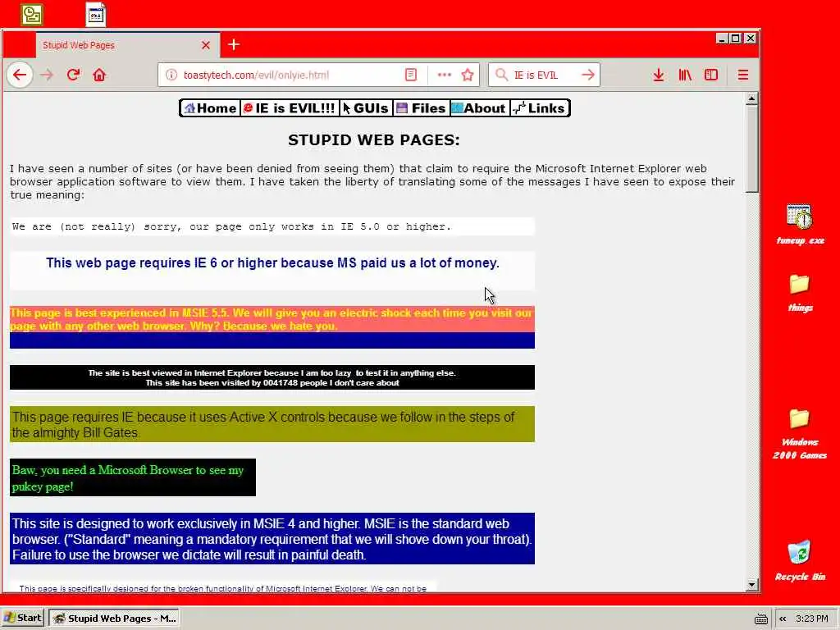
Task: Click the scrollbar up arrow
Action: [751, 98]
